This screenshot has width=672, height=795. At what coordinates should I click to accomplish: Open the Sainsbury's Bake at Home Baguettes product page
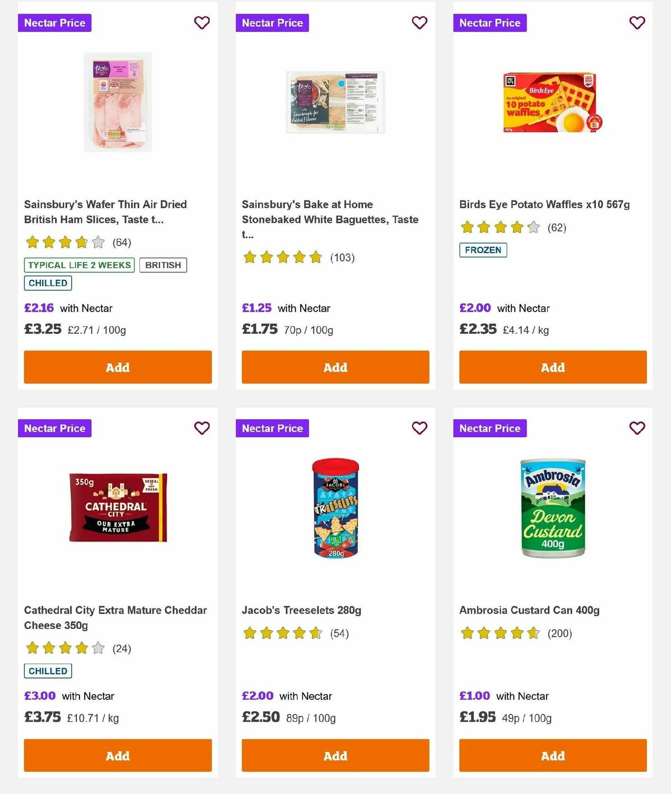point(330,219)
